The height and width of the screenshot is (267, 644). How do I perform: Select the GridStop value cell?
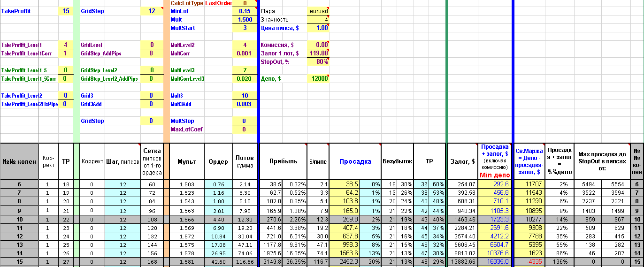pyautogui.click(x=152, y=121)
